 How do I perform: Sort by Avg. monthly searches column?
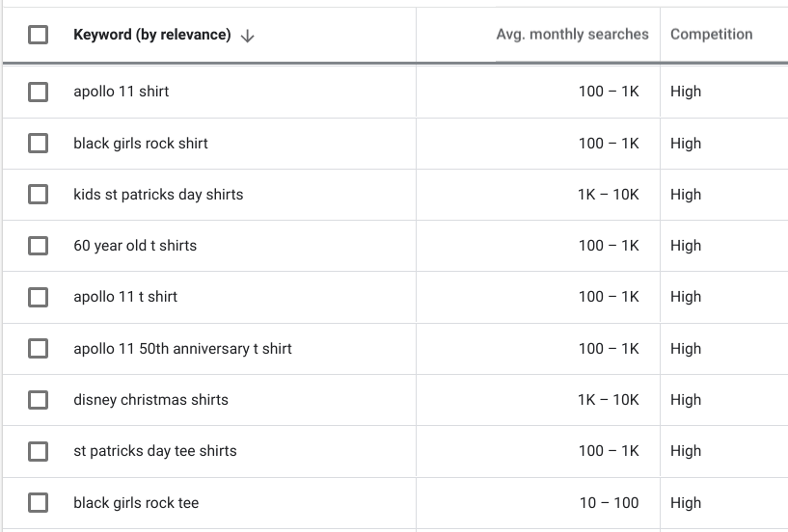tap(572, 34)
